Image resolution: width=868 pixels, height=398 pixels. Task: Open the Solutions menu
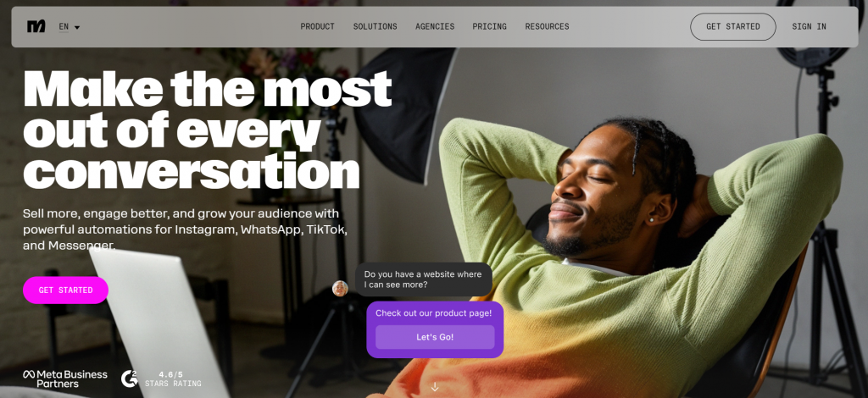click(x=375, y=26)
